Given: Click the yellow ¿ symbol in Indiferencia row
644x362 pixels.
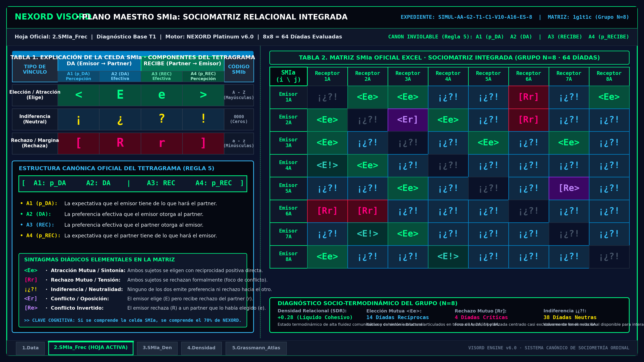Looking at the screenshot, I should (x=120, y=119).
